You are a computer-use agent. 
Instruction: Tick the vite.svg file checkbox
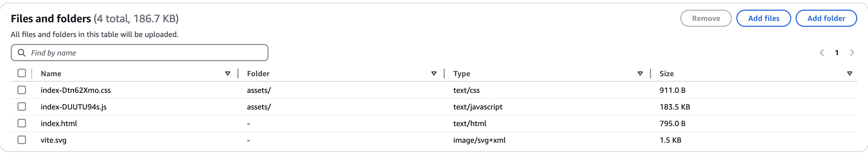[21, 140]
